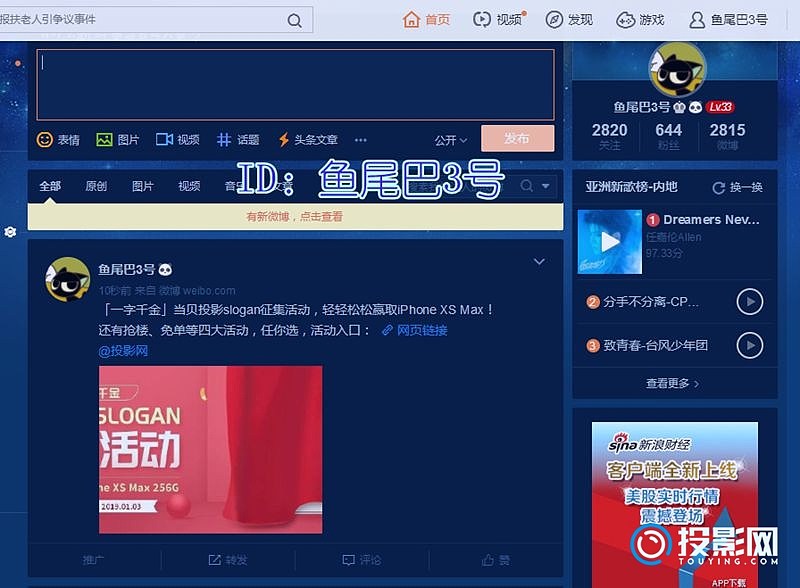The width and height of the screenshot is (800, 588).
Task: Play 致青春-台风少年团 song
Action: [749, 346]
